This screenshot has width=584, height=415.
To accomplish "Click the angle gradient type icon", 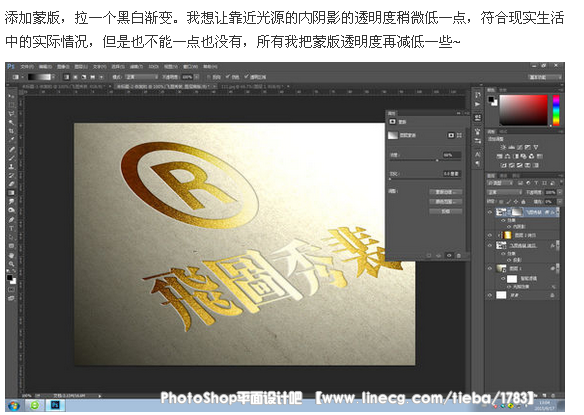I will pyautogui.click(x=84, y=77).
